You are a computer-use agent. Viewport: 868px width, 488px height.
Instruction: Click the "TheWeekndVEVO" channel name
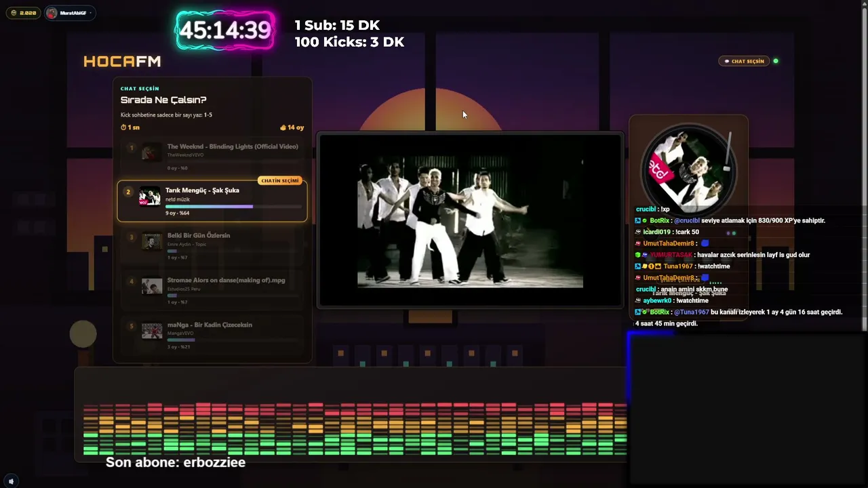(185, 155)
